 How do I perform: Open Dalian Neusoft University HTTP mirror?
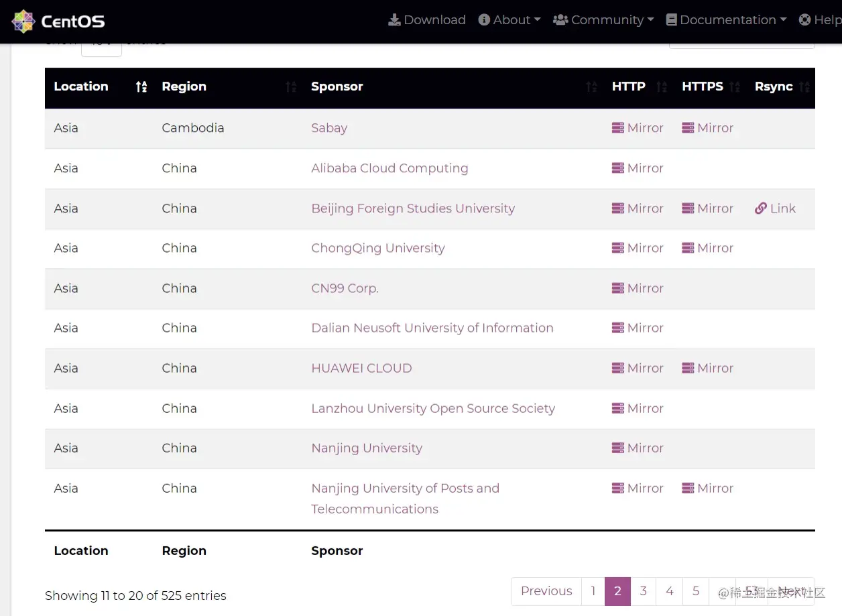click(x=638, y=328)
